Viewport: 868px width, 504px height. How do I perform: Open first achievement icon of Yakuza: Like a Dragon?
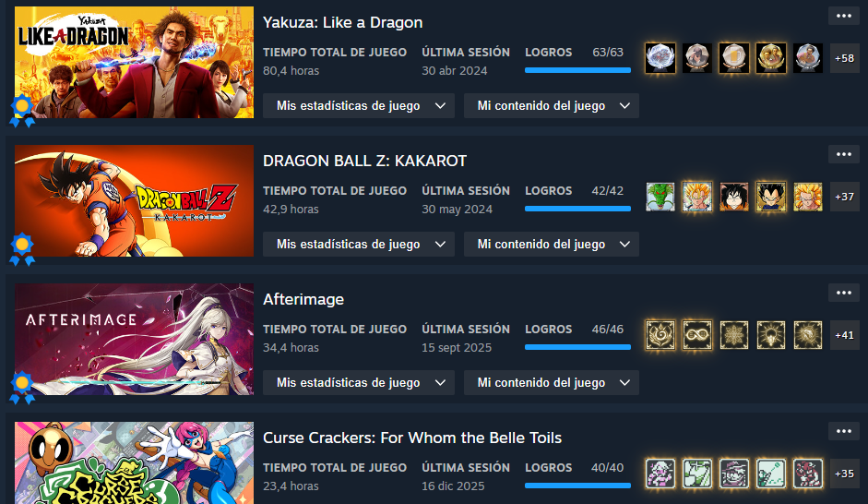pos(660,58)
